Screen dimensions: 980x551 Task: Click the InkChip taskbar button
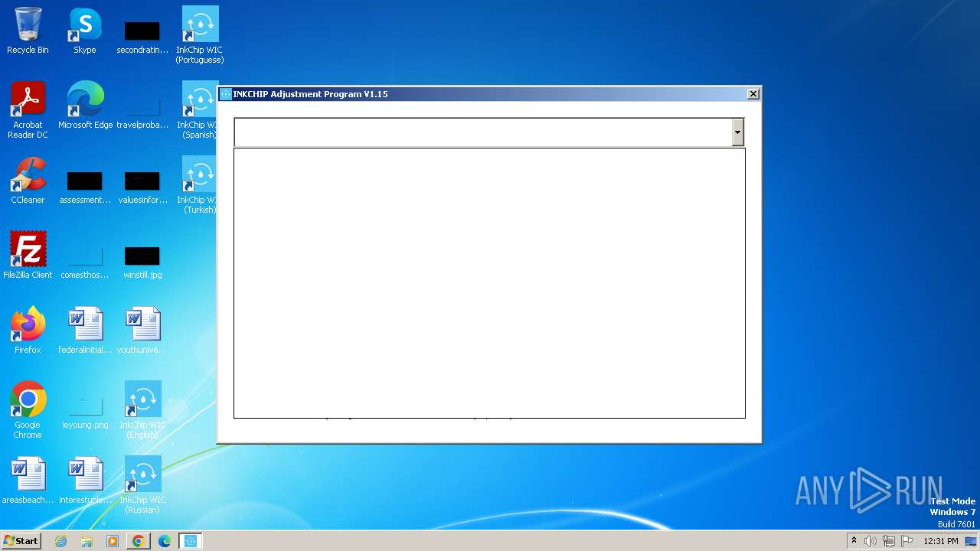[x=190, y=541]
